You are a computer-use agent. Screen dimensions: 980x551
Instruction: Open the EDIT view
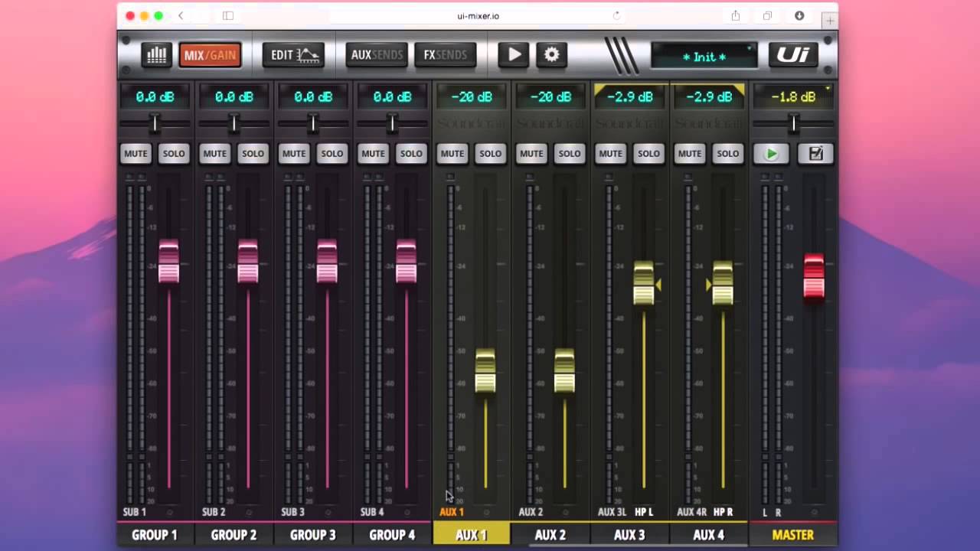293,55
